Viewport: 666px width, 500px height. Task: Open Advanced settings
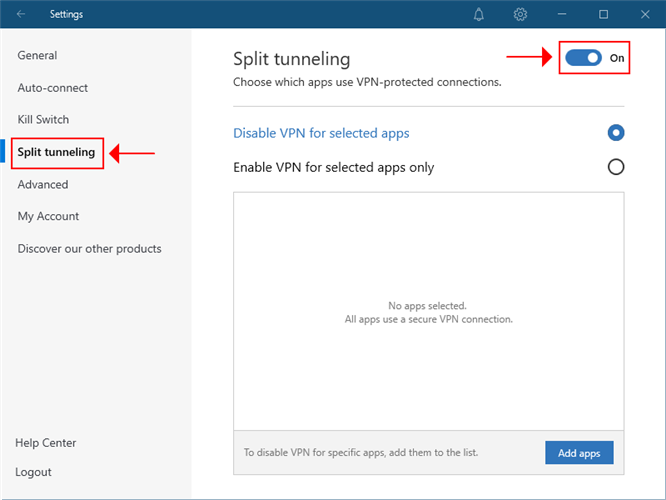click(43, 184)
